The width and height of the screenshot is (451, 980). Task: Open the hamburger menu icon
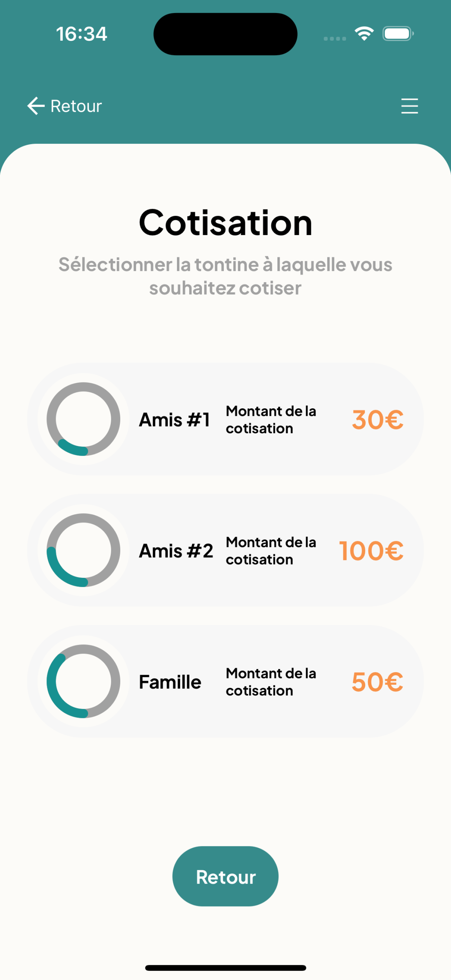pos(410,106)
